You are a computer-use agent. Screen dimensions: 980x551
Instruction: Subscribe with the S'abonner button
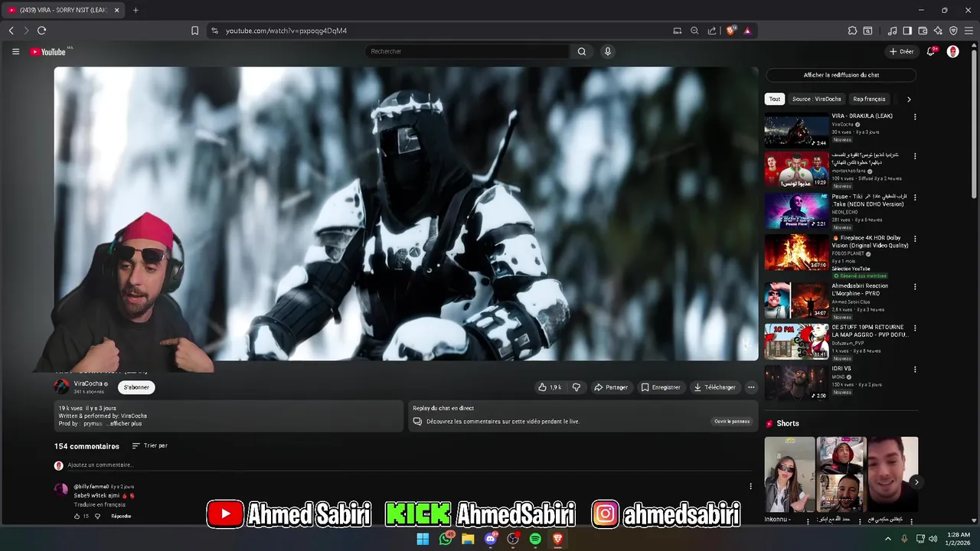coord(136,387)
